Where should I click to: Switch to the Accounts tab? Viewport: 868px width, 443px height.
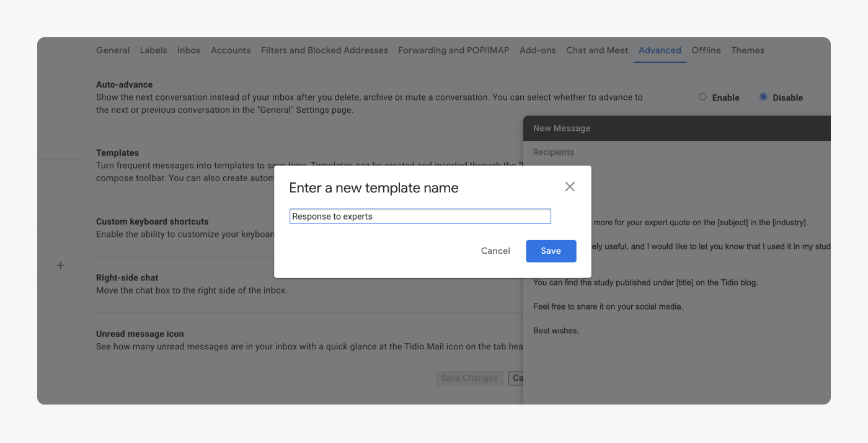230,50
